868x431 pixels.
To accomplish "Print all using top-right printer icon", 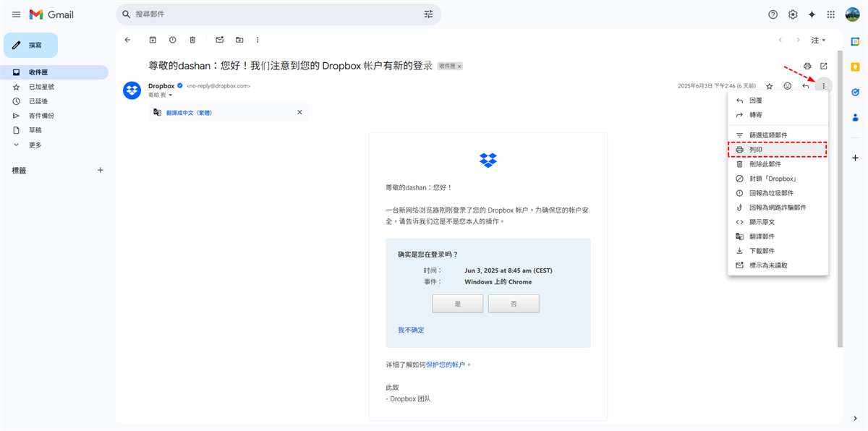I will 807,66.
